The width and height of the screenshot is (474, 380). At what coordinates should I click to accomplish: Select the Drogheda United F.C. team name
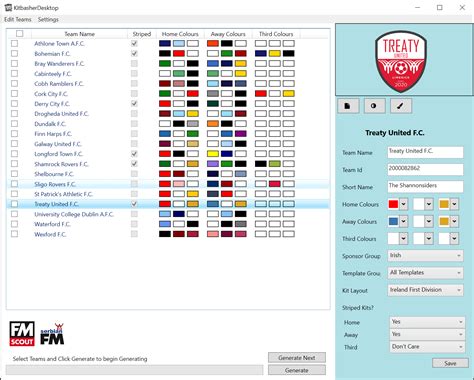coord(62,114)
